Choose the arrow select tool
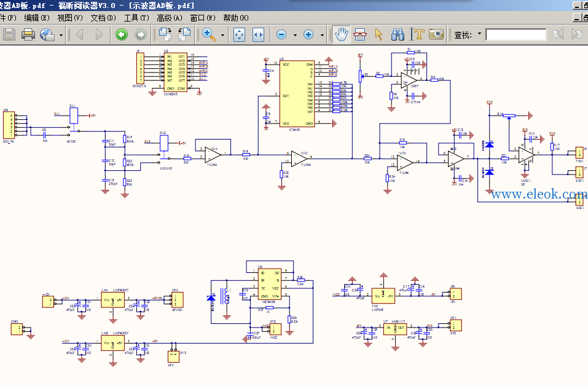The image size is (588, 386). 378,34
